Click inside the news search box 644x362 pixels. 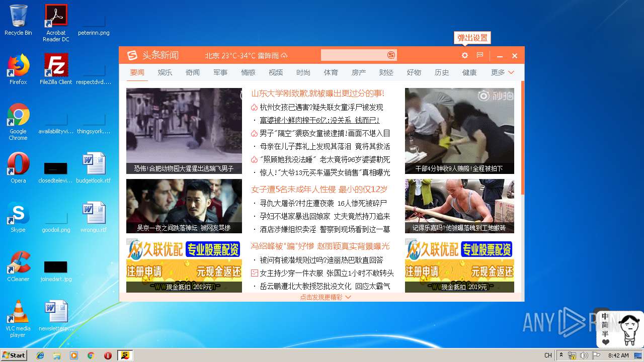(x=354, y=55)
